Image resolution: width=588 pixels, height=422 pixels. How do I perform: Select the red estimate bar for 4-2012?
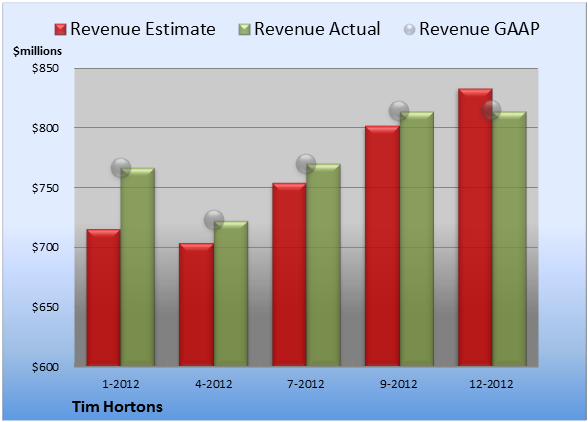point(196,305)
